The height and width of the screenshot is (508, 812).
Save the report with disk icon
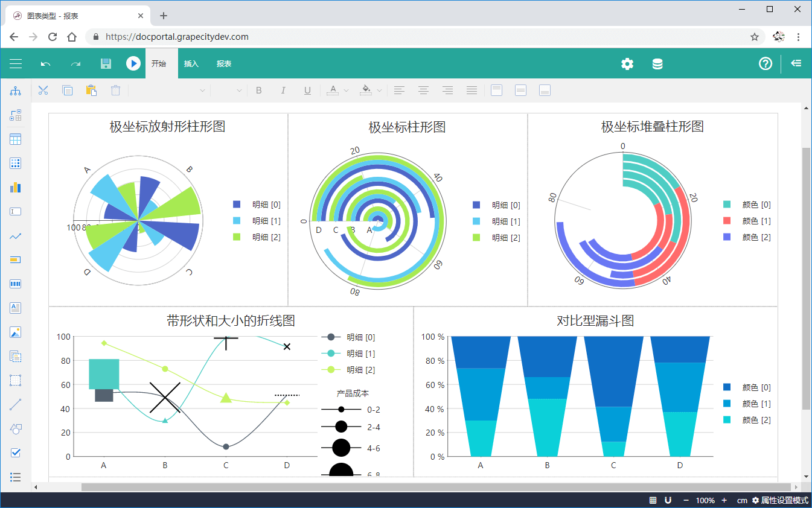coord(106,63)
